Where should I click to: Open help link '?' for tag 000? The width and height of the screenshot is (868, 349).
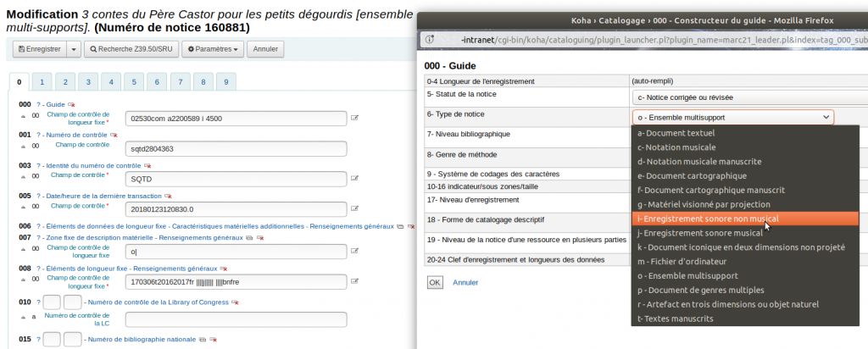(x=38, y=104)
